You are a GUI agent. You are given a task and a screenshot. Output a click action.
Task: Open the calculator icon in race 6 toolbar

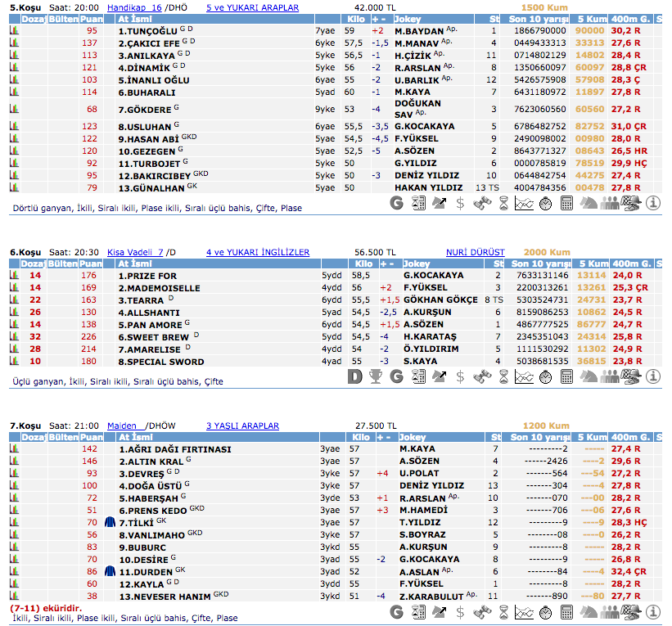point(566,377)
